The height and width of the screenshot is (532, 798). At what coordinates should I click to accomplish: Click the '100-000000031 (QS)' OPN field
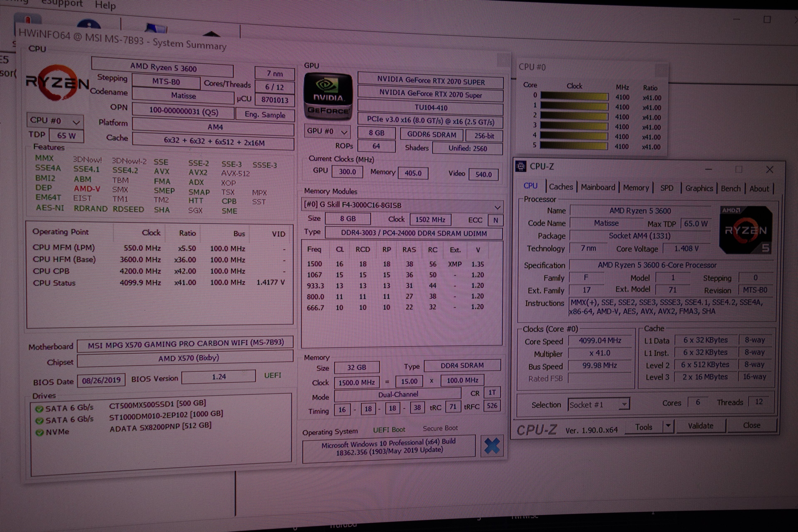[183, 112]
